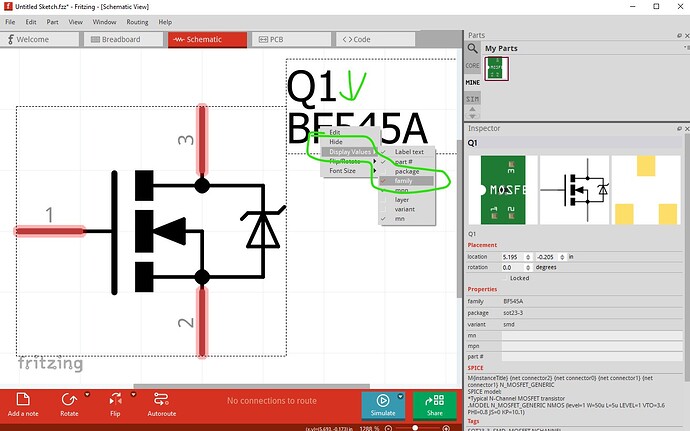
Task: Expand the Font Size submenu
Action: click(x=350, y=171)
